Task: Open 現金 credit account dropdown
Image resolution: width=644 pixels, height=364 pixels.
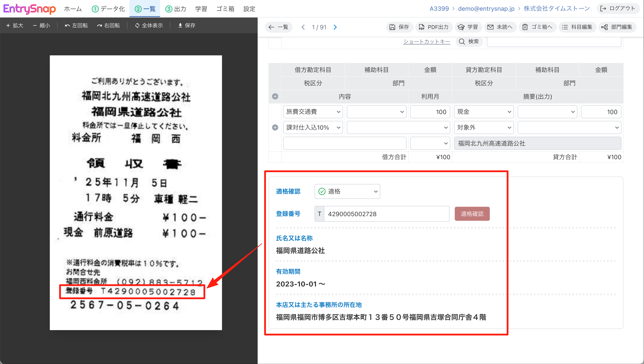Action: pos(483,112)
